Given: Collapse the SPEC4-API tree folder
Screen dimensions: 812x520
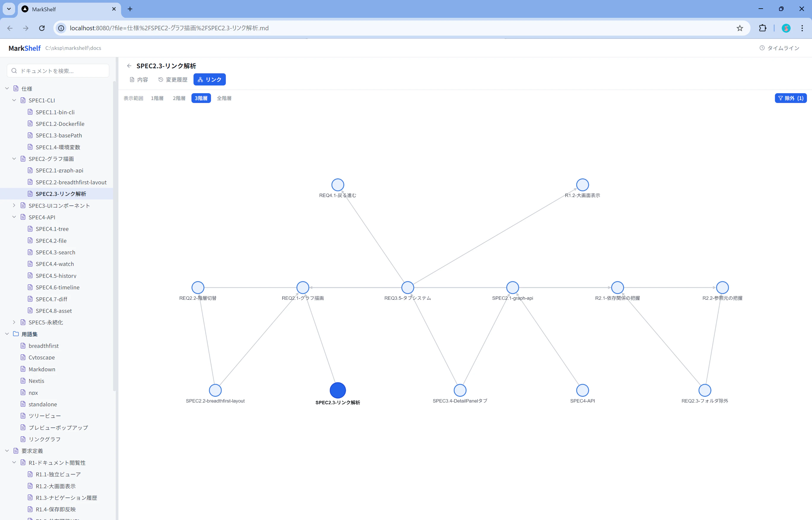Looking at the screenshot, I should coord(14,217).
